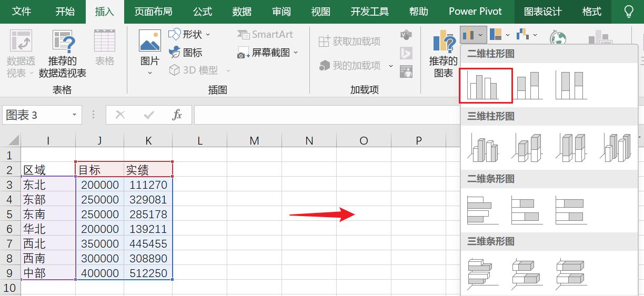Click the Visio data visualizer add-in icon
Viewport: 644px width, 296px height.
pos(406,35)
